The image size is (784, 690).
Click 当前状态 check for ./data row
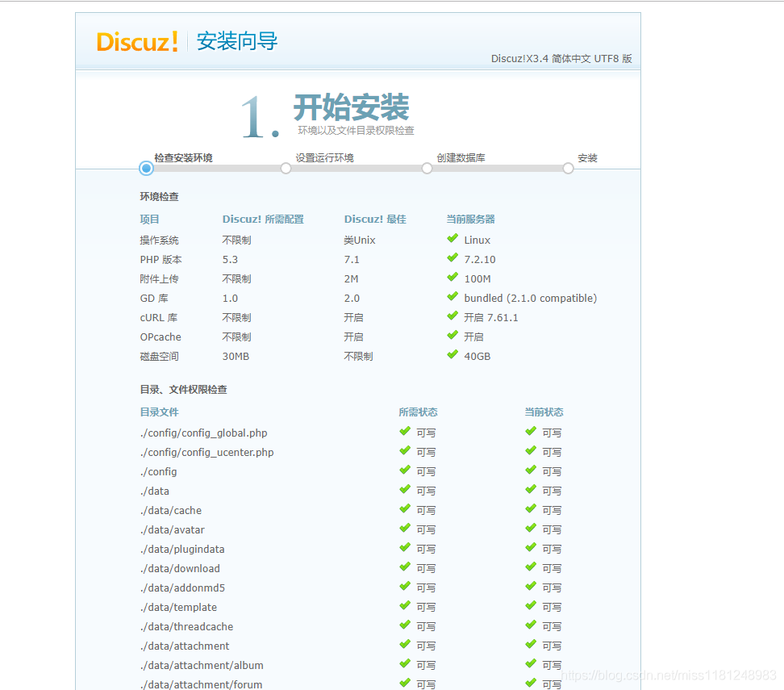pyautogui.click(x=531, y=489)
